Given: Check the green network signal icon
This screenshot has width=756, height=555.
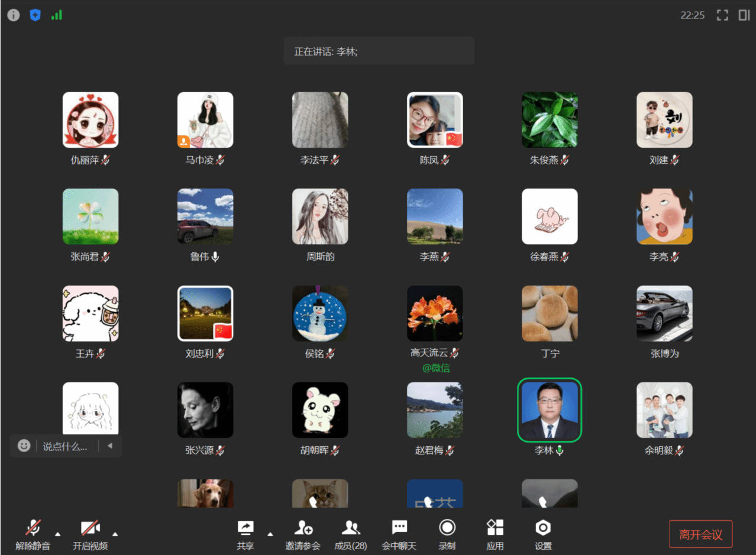Looking at the screenshot, I should [x=57, y=15].
